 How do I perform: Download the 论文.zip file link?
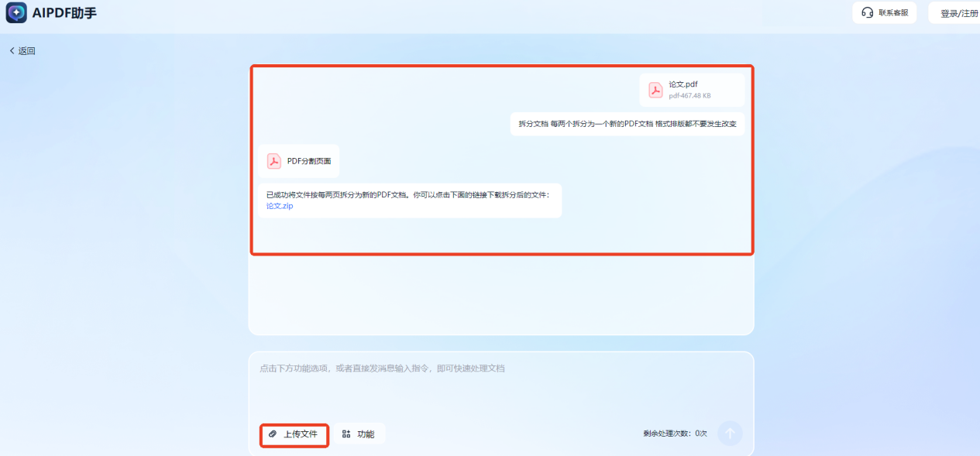[280, 206]
